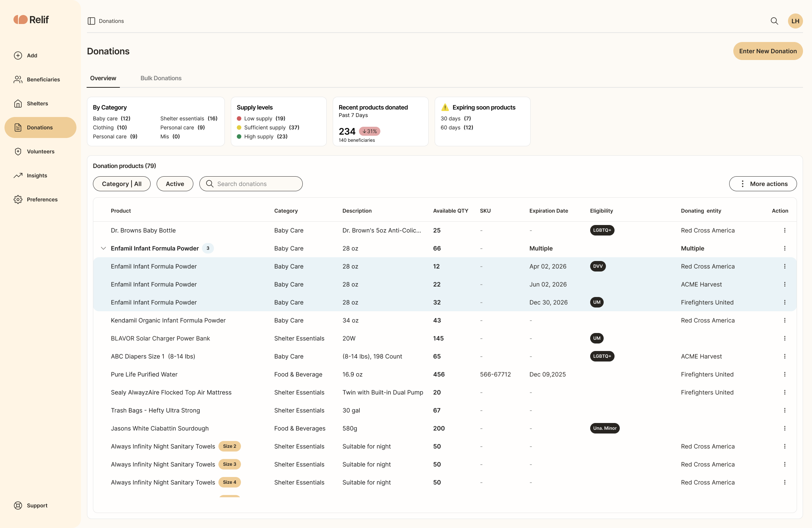Image resolution: width=812 pixels, height=528 pixels.
Task: Open row actions for Enfamil Dec 30, 2026 row
Action: point(785,302)
